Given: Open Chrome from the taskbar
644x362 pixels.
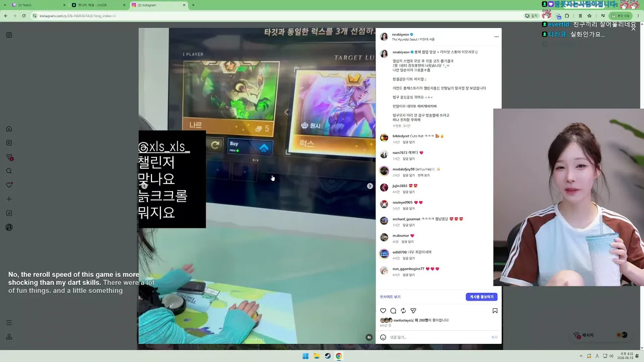Looking at the screenshot, I should [x=339, y=356].
